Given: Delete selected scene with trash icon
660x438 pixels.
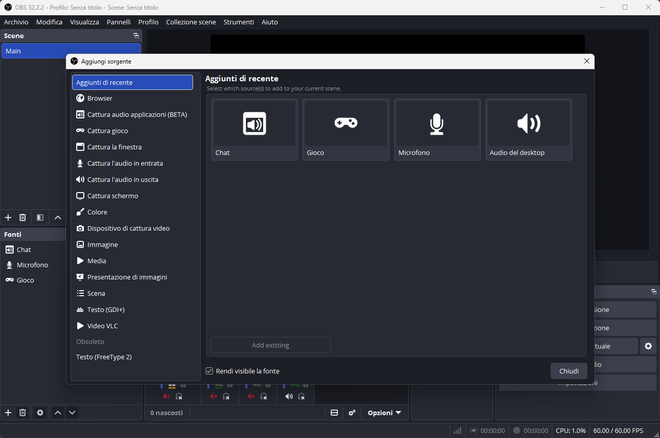Looking at the screenshot, I should point(22,218).
